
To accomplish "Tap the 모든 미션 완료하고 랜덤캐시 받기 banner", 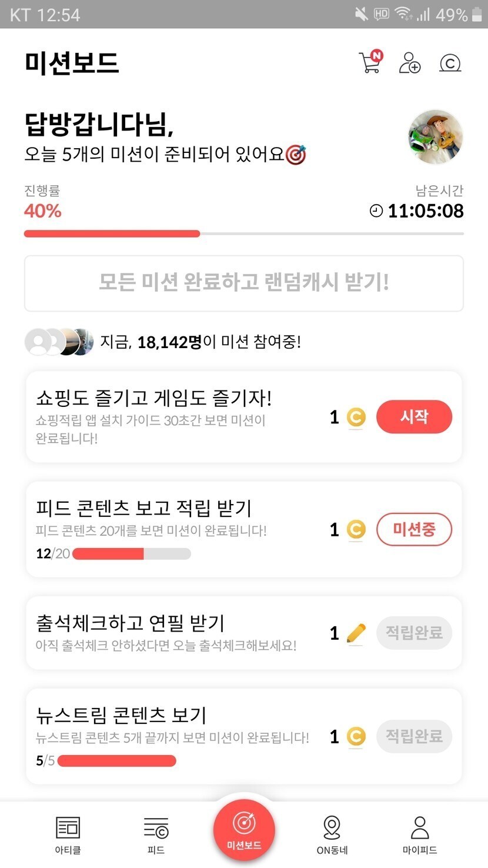I will pos(244,283).
